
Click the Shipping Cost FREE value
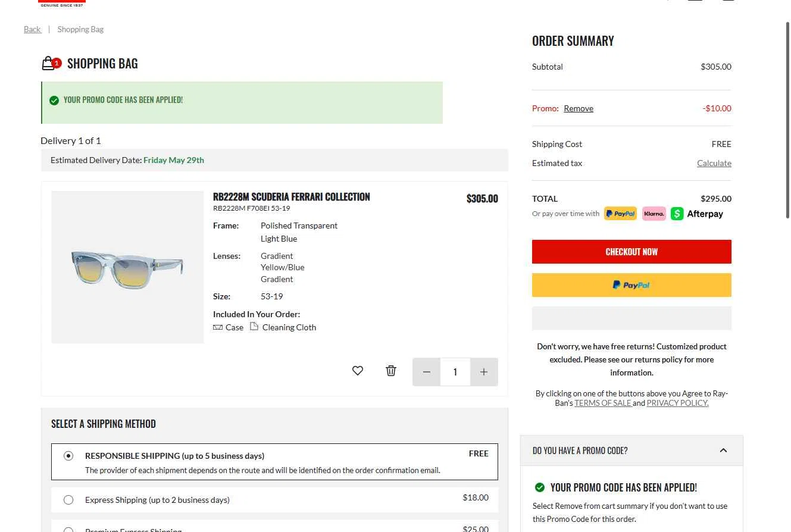tap(721, 144)
